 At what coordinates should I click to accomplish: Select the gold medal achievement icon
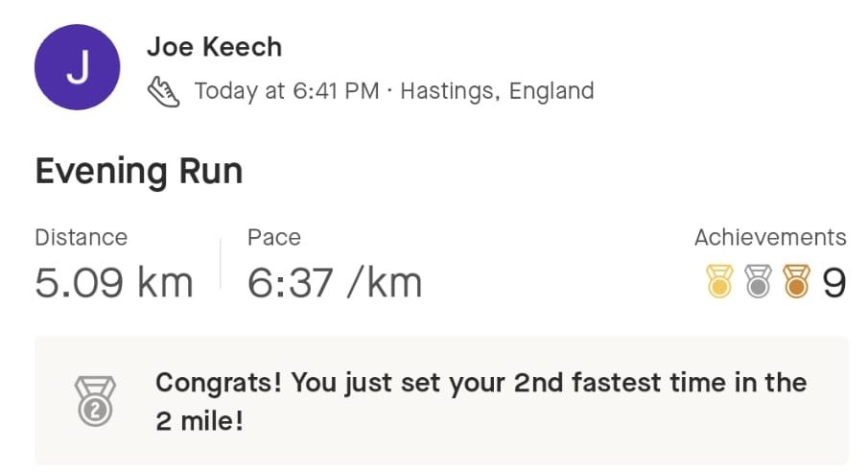[x=719, y=281]
